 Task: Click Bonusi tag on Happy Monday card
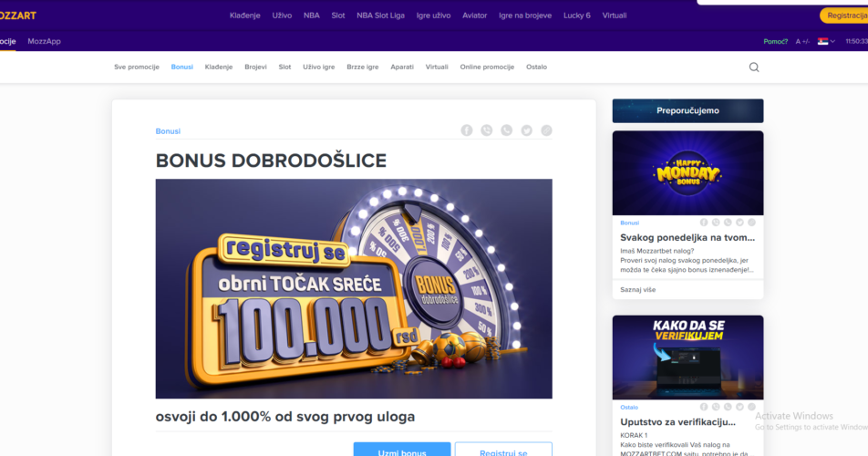[x=629, y=223]
